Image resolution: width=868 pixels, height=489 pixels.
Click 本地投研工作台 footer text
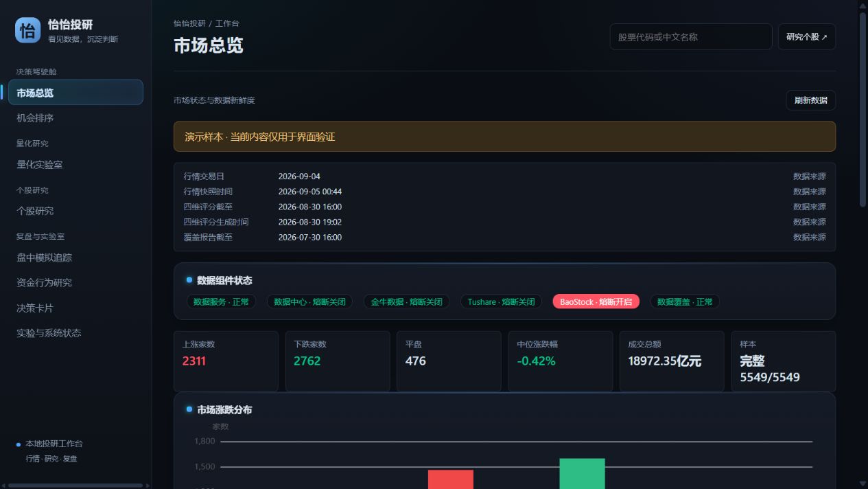tap(54, 444)
